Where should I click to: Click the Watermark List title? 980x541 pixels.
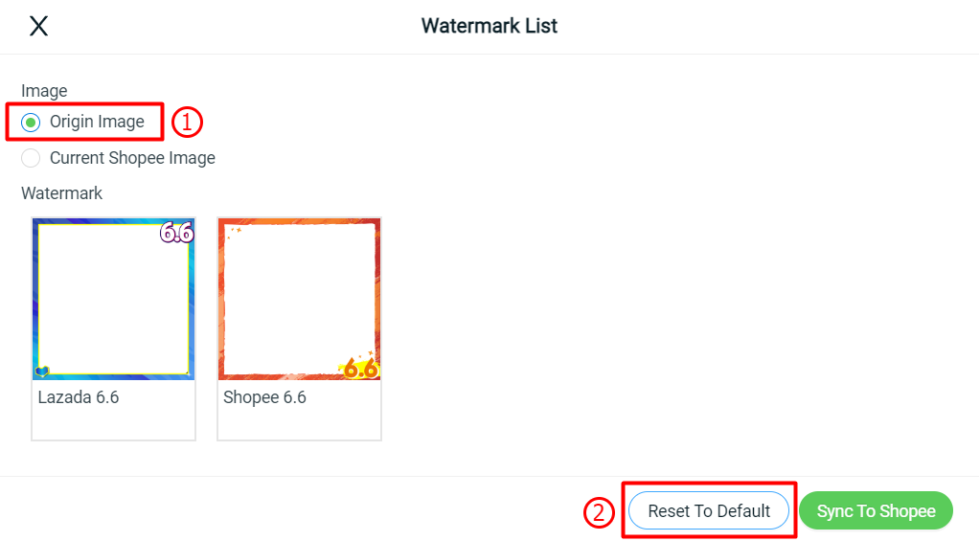coord(490,26)
